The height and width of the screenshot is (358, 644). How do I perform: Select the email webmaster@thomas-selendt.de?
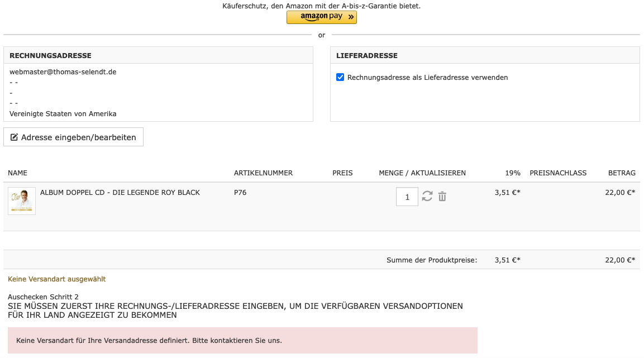(63, 72)
